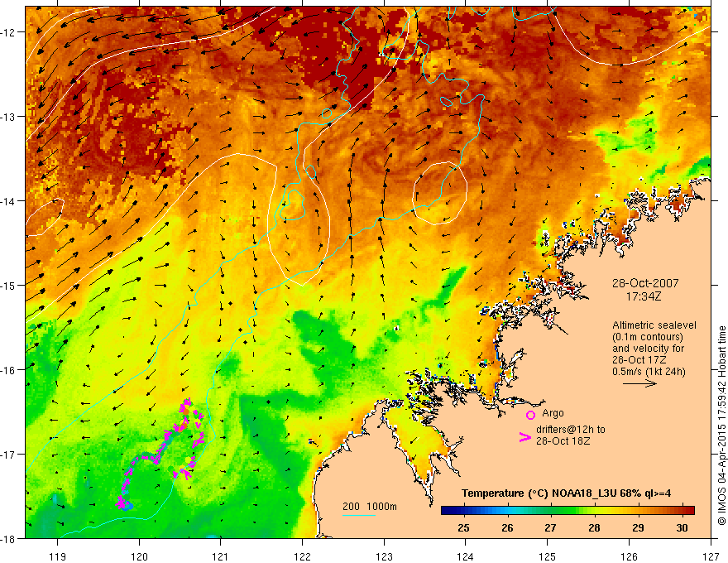Click the "and velocity for" legend text
This screenshot has width=728, height=563.
click(648, 348)
